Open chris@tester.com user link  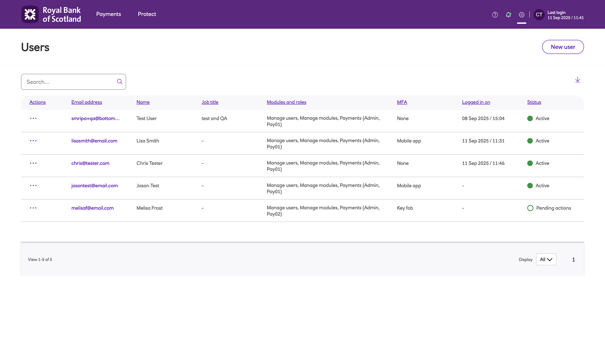[90, 163]
